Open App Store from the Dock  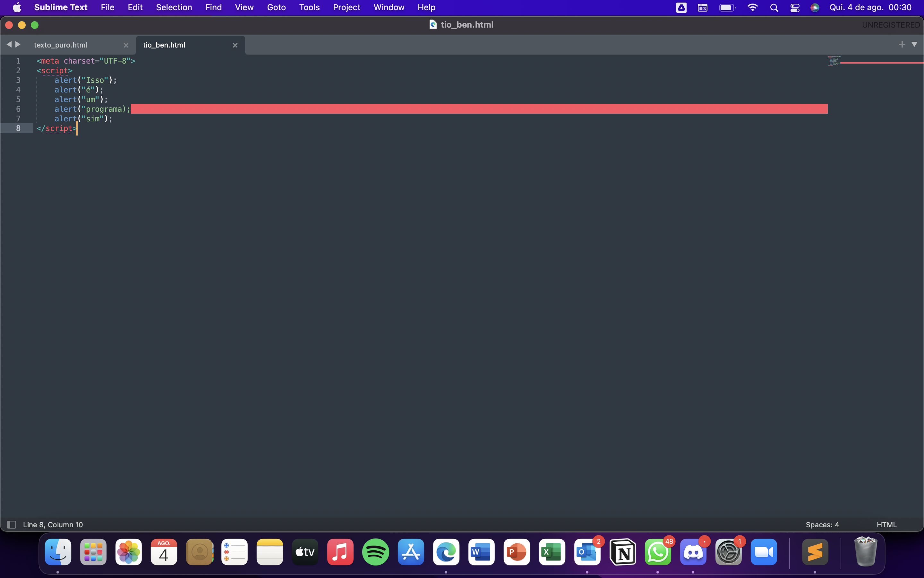coord(411,552)
